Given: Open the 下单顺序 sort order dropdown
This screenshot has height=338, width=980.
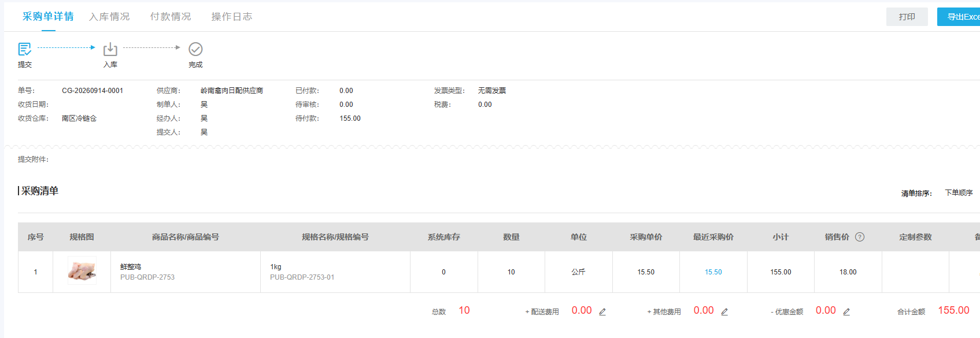Looking at the screenshot, I should click(959, 193).
